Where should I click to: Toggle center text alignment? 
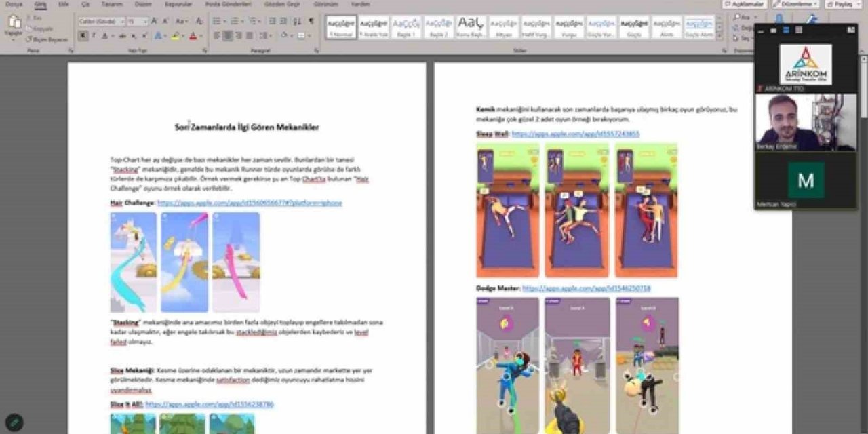pos(229,35)
